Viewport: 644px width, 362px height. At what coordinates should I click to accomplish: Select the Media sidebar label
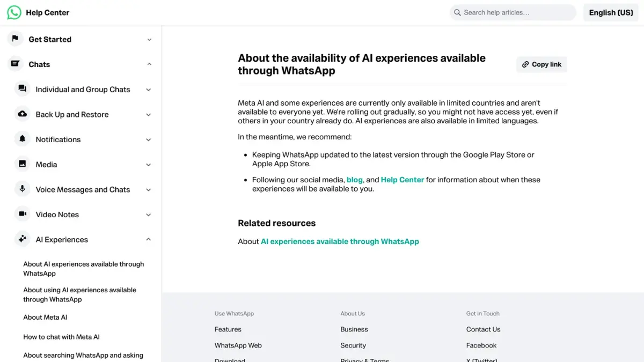46,165
